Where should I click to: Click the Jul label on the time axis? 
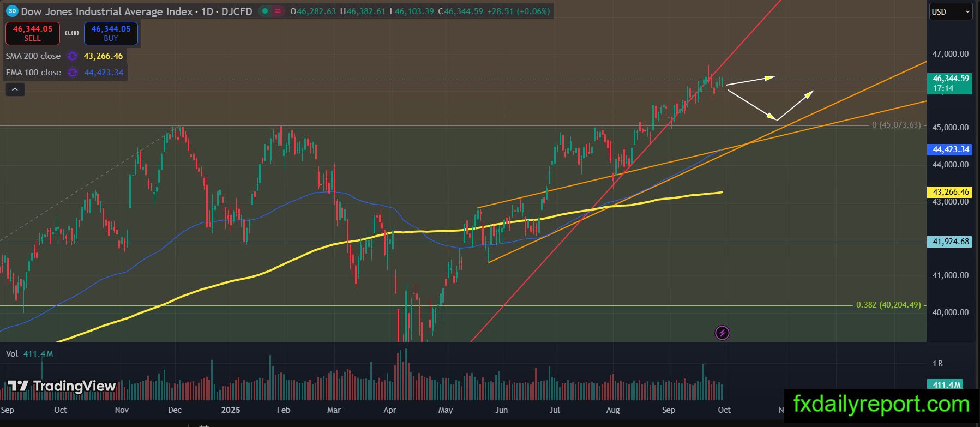(x=554, y=410)
